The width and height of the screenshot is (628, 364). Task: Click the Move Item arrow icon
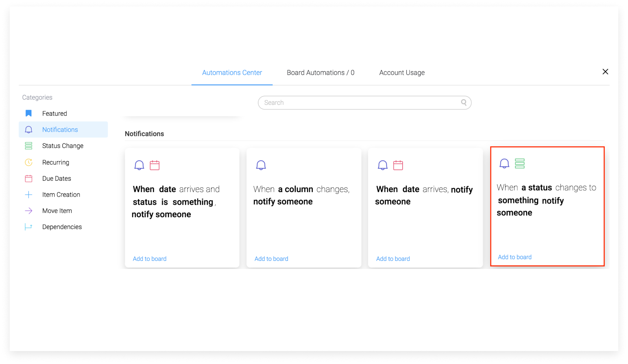(x=28, y=211)
